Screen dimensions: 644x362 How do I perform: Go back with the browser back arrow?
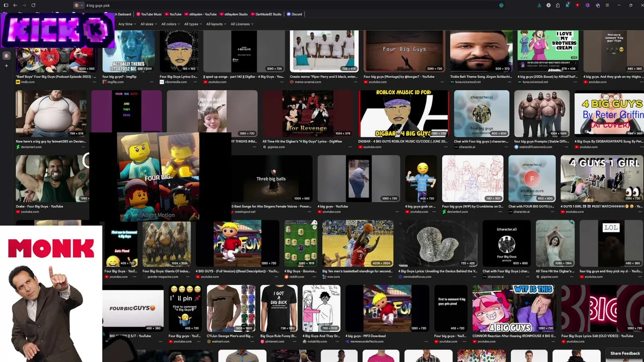pos(15,5)
